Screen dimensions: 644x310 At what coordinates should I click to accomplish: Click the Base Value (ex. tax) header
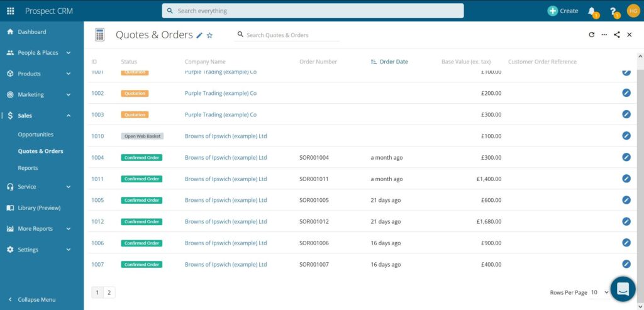[x=466, y=62]
